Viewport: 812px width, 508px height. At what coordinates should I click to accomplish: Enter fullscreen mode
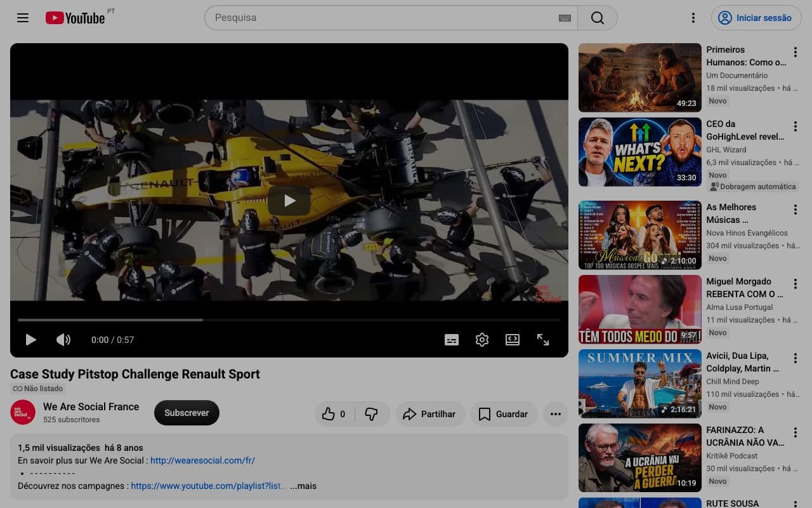coord(543,340)
